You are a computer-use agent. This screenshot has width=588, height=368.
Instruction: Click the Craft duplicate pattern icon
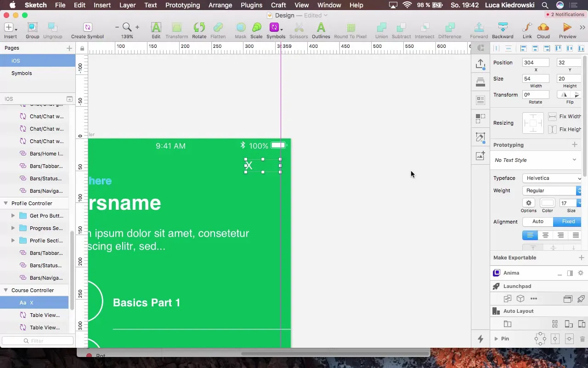[481, 119]
